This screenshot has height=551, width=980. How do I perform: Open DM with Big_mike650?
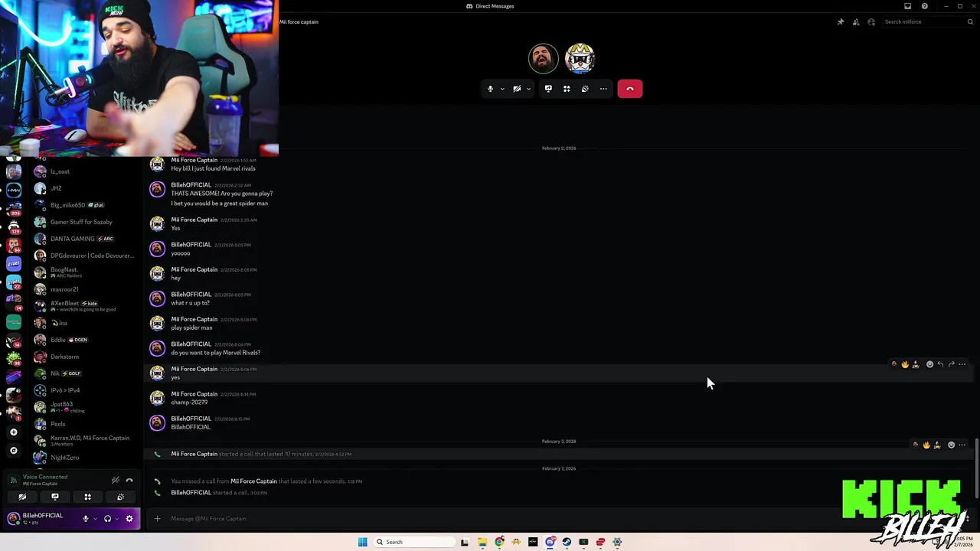tap(84, 205)
